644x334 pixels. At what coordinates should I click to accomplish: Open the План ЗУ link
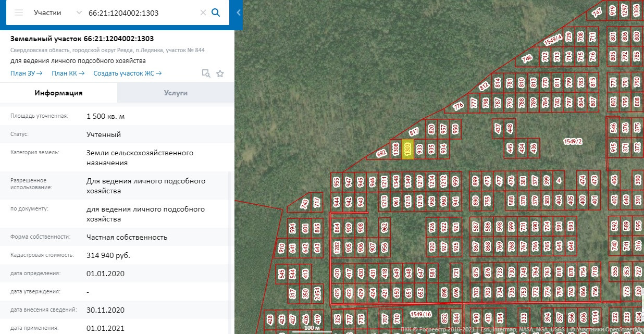[26, 73]
